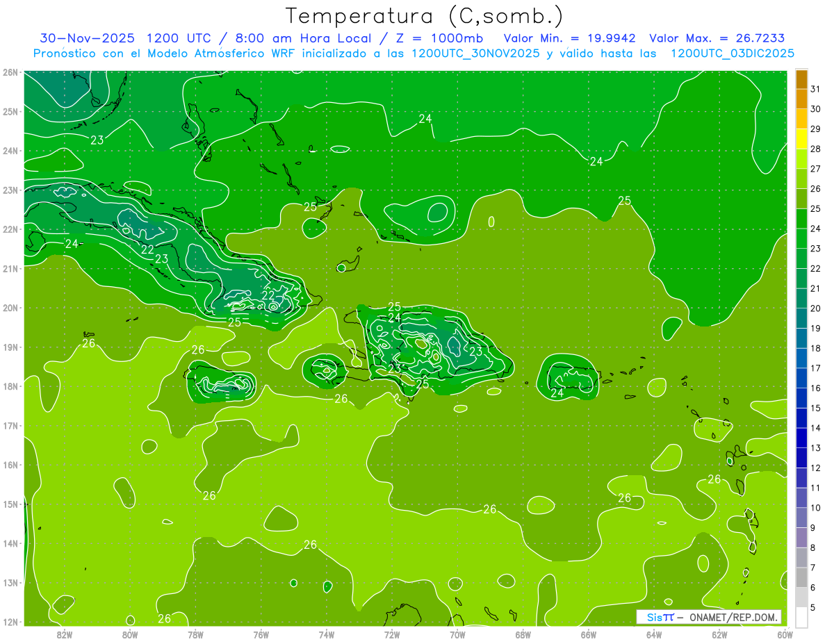Viewport: 834px width, 644px height.
Task: Click the 19N latitude axis label
Action: (x=10, y=347)
